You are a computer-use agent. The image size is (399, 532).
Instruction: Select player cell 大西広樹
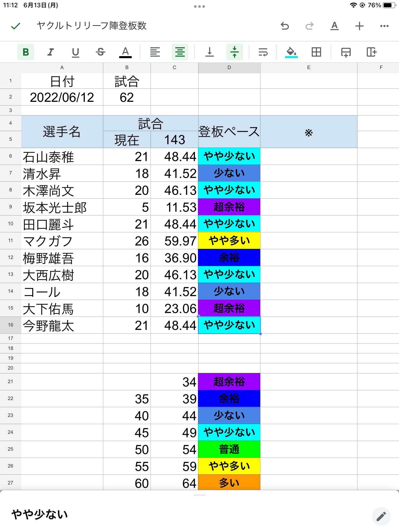click(62, 275)
